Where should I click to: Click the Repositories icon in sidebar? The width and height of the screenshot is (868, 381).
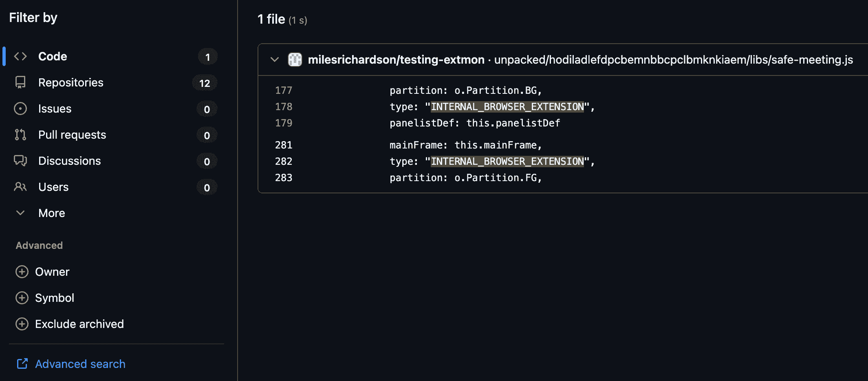tap(20, 82)
